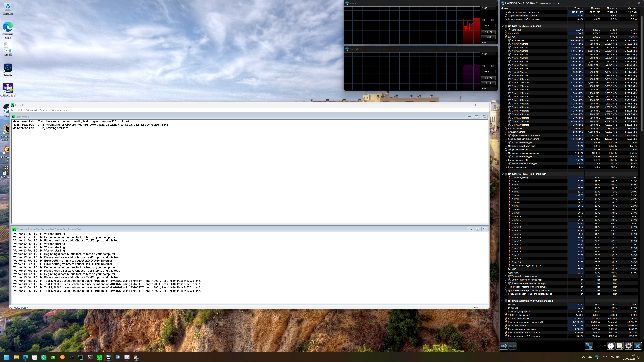
Task: Click the Vcore graph maximum value field
Action: click(x=488, y=8)
